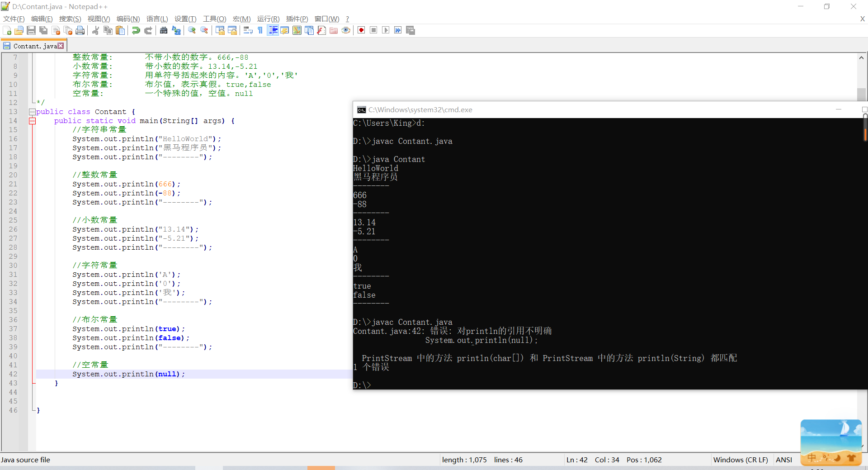This screenshot has width=868, height=470.
Task: Start macro recording with the red button
Action: tap(361, 30)
